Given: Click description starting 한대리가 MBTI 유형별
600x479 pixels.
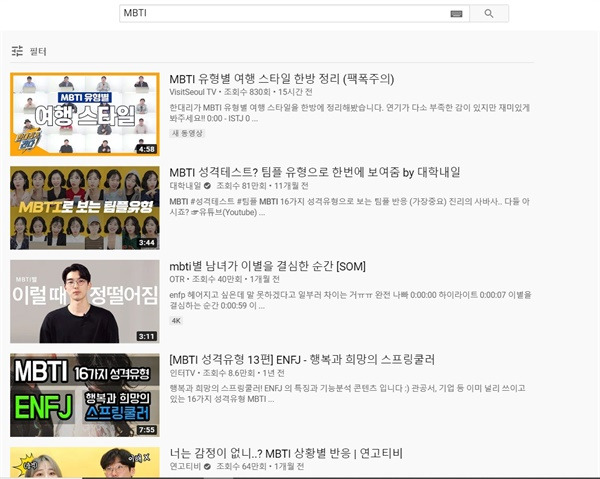Looking at the screenshot, I should pos(350,113).
